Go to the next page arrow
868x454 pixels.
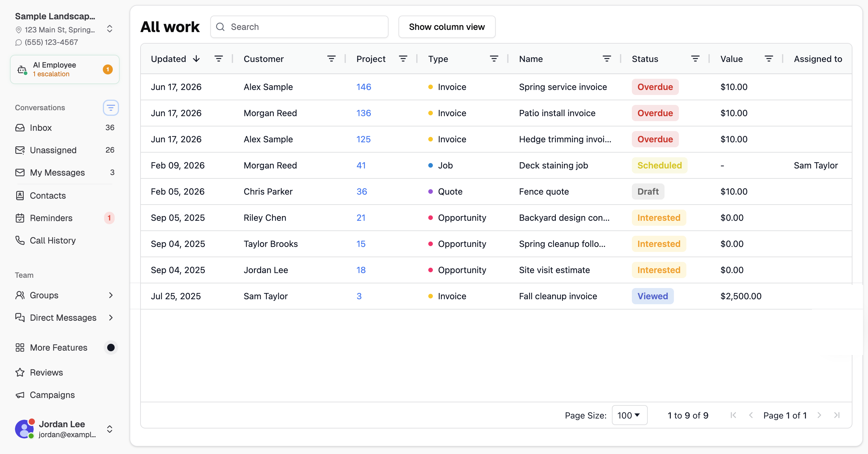[x=819, y=415]
